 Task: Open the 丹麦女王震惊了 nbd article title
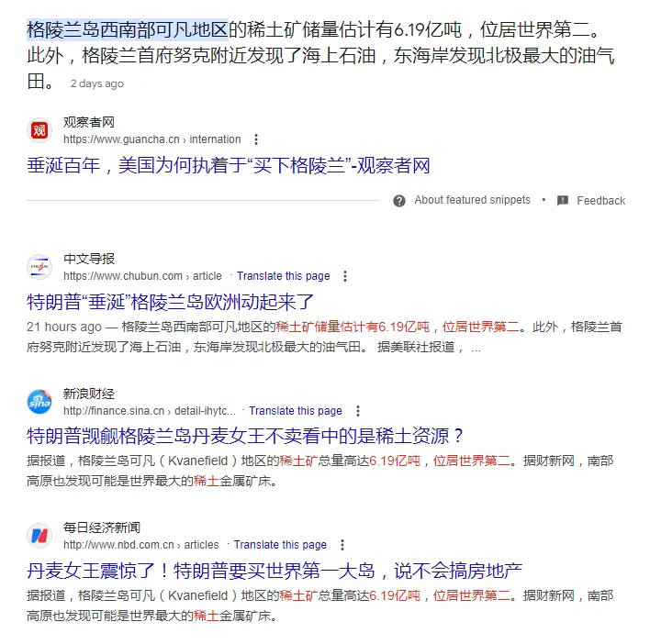[275, 571]
